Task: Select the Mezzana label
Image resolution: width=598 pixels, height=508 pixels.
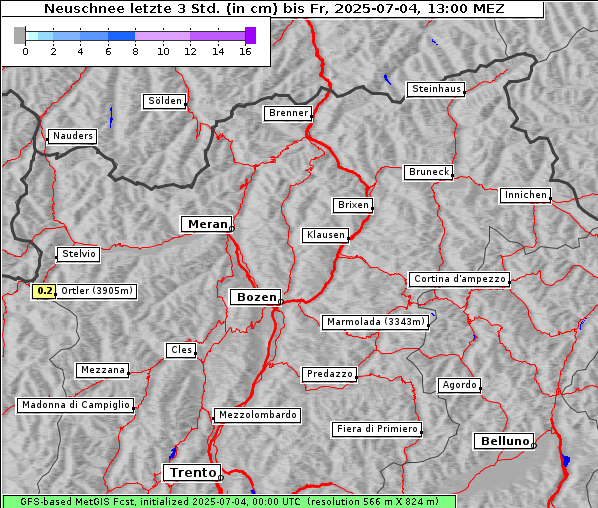Action: (x=103, y=370)
